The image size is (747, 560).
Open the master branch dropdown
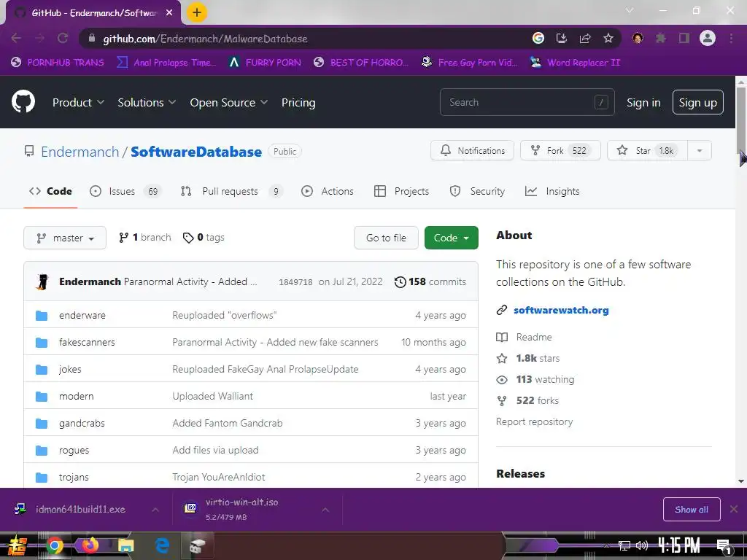[65, 238]
